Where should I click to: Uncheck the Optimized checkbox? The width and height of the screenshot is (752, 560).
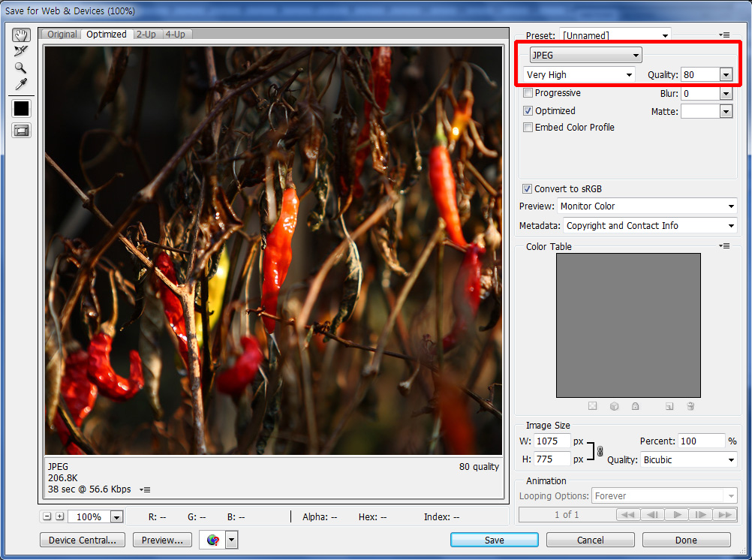[528, 110]
